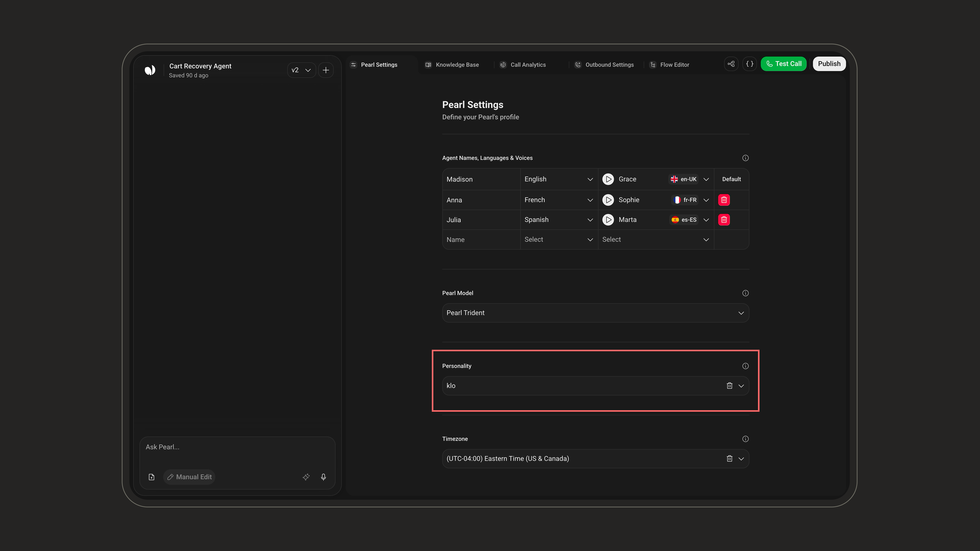Click the Outbound Settings phone icon
Screen dimensions: 980x551
coord(577,65)
